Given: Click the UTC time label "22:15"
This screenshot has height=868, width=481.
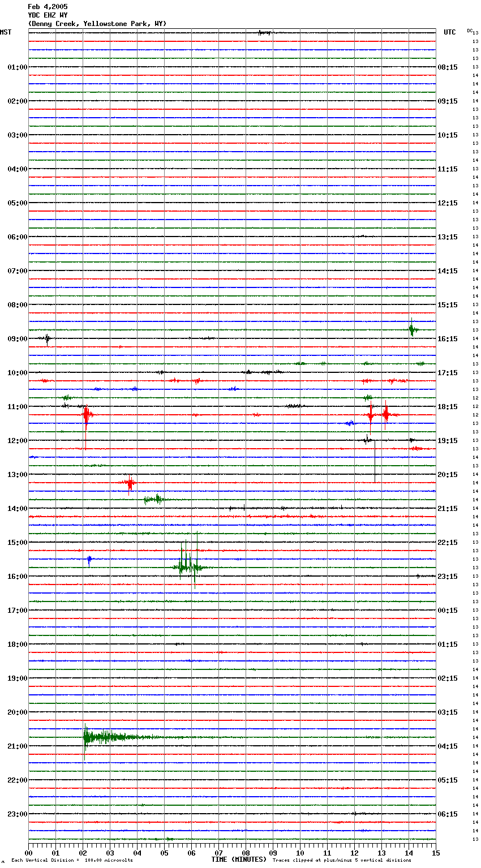Looking at the screenshot, I should [x=448, y=543].
